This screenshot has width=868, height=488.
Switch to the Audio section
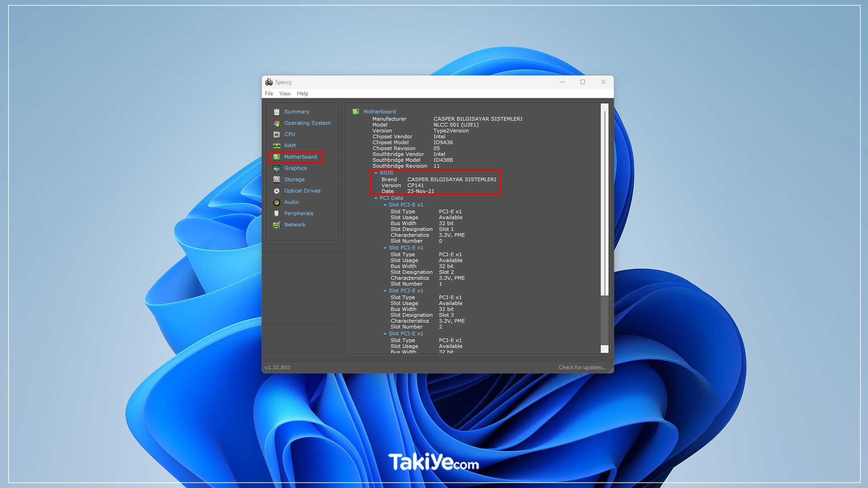[x=292, y=202]
